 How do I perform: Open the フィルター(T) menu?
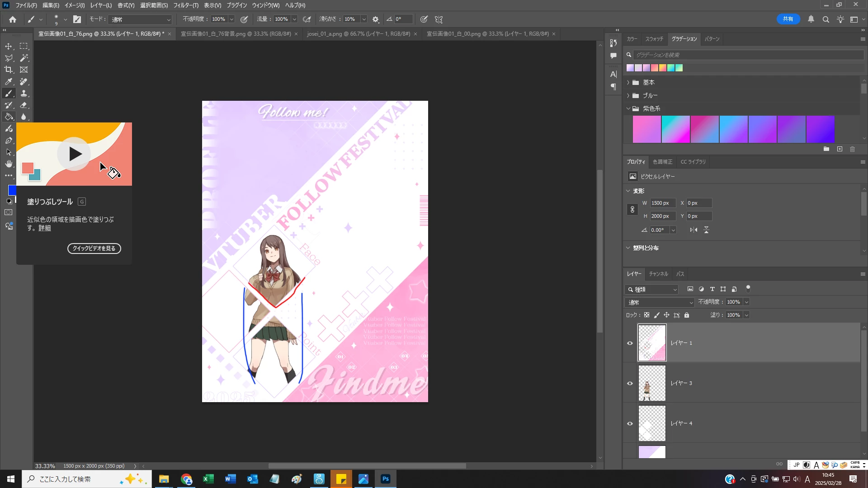click(185, 5)
